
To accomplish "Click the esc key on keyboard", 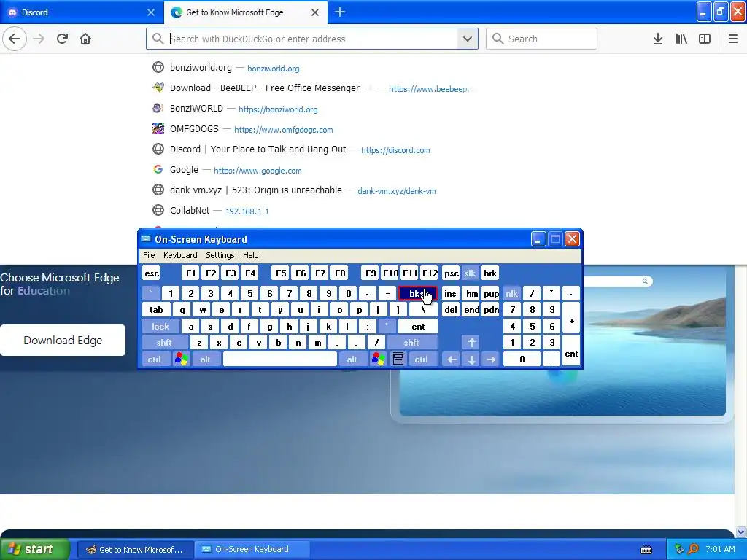I will tap(152, 273).
